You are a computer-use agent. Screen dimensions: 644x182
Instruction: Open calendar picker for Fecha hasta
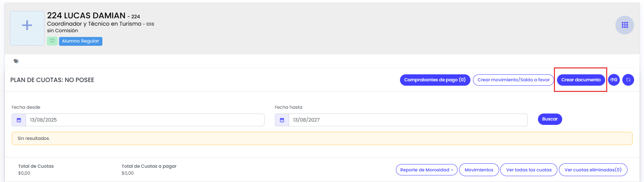(282, 120)
